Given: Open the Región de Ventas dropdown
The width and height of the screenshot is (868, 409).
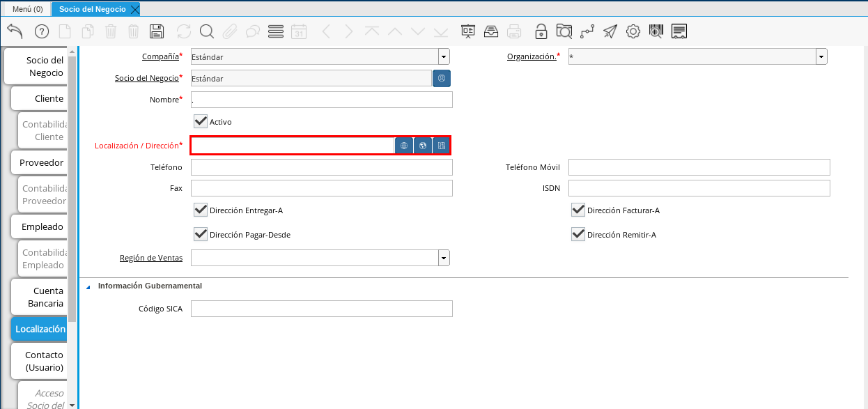Looking at the screenshot, I should (444, 258).
